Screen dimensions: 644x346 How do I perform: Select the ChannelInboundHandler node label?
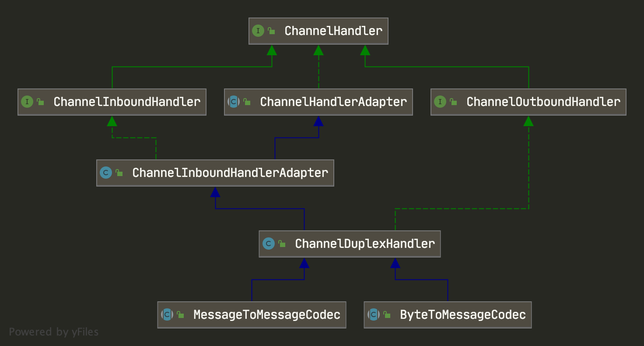coord(127,102)
